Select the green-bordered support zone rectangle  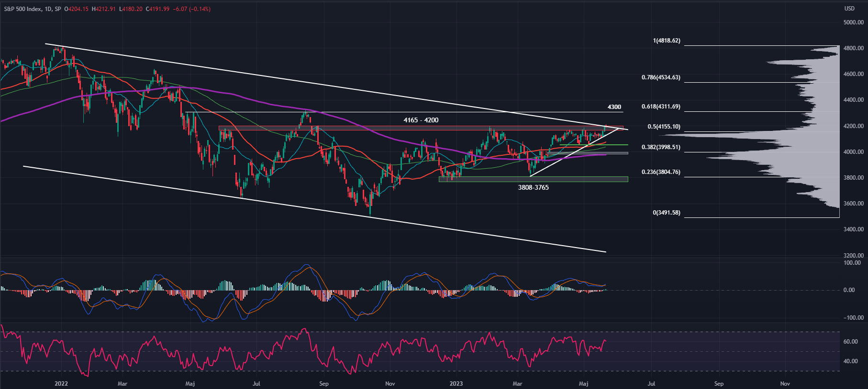coord(533,179)
